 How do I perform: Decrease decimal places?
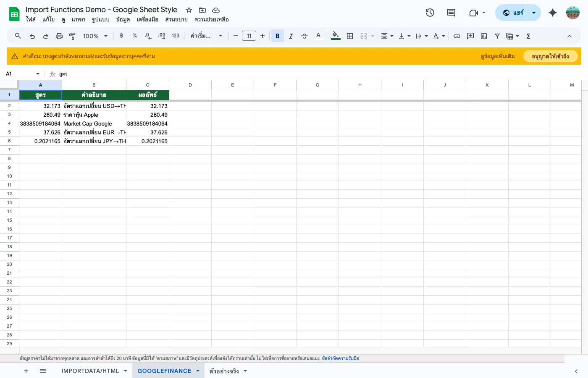pos(147,36)
